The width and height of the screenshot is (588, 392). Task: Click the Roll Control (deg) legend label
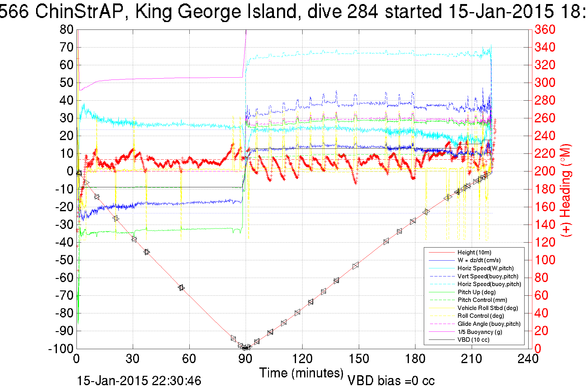(x=481, y=316)
